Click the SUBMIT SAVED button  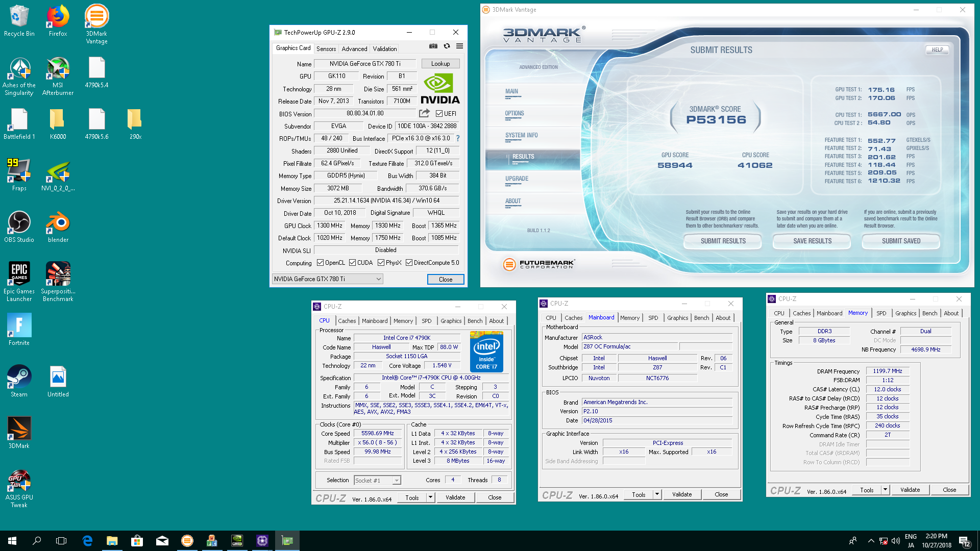[x=901, y=241]
